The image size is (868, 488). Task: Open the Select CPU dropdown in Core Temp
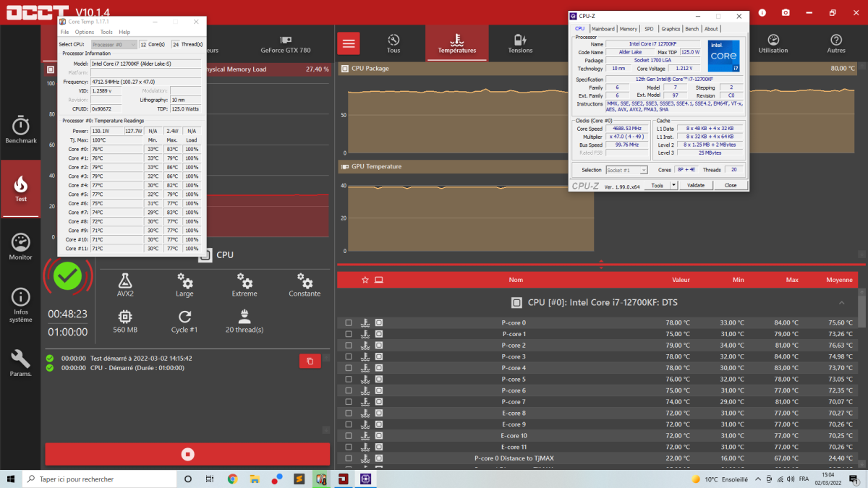click(x=114, y=45)
